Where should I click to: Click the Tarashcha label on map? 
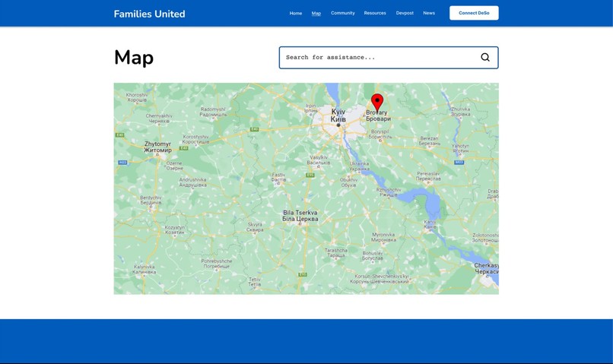[336, 252]
